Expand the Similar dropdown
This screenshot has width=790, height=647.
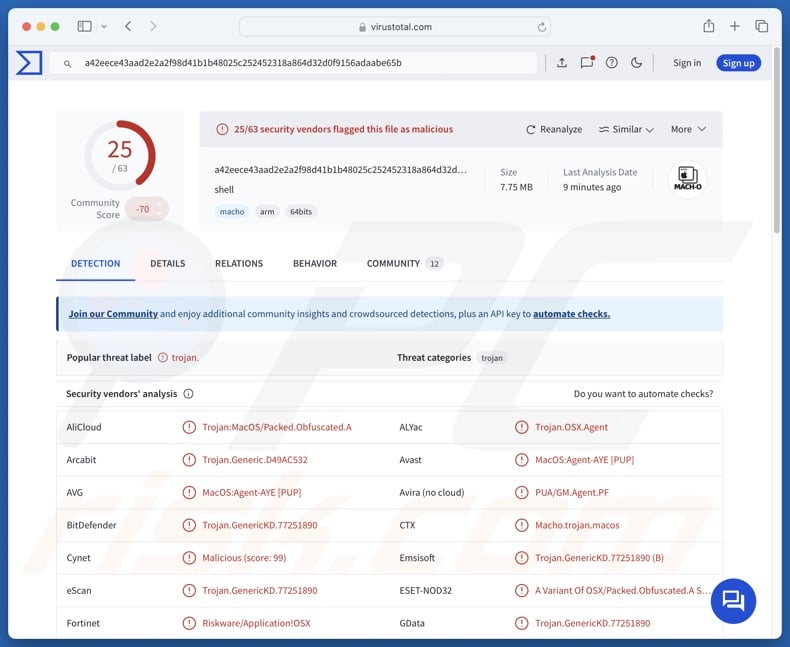point(626,129)
